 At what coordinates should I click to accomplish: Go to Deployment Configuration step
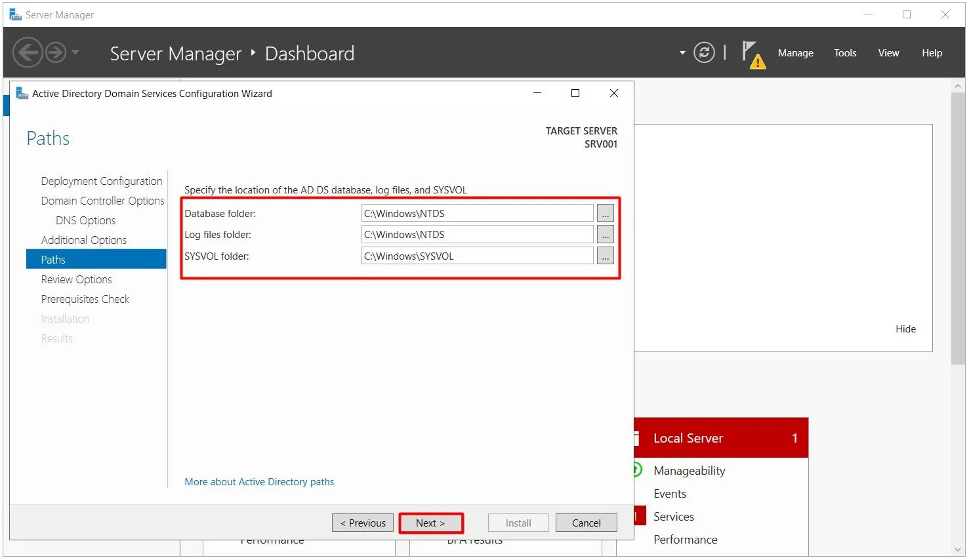(x=101, y=181)
